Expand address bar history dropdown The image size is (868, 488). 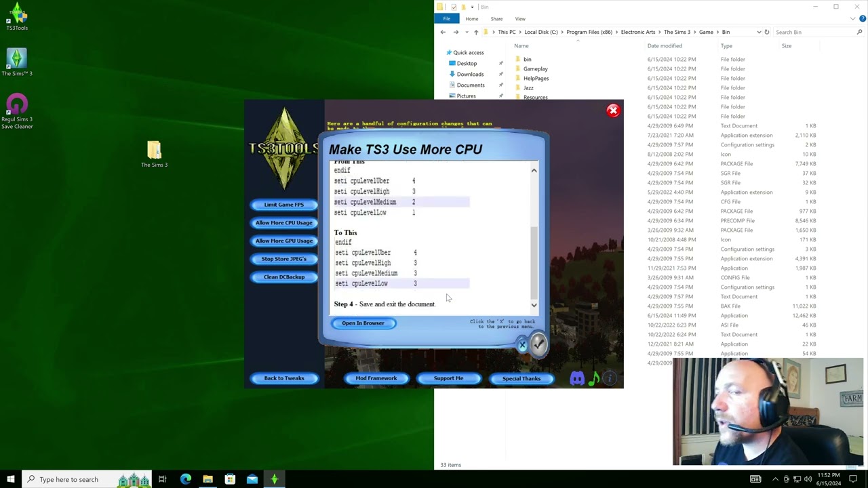point(759,32)
